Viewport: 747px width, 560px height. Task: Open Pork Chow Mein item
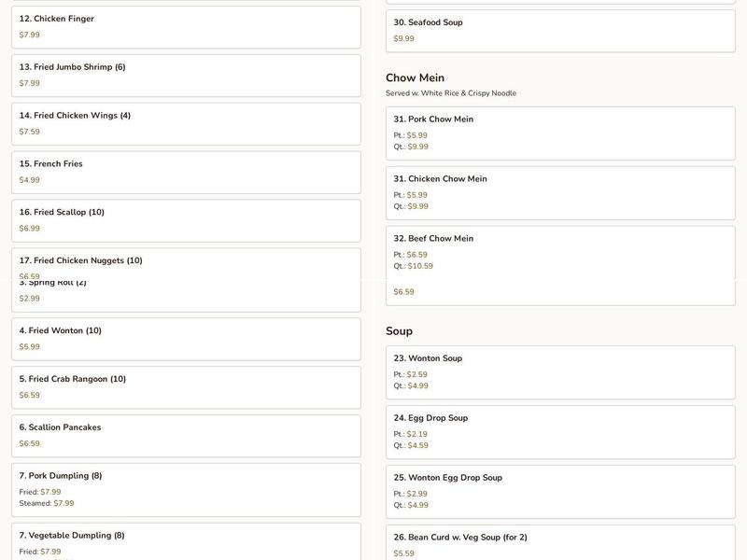point(560,133)
